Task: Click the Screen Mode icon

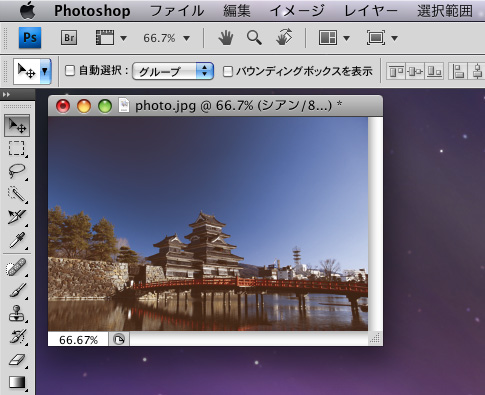Action: pyautogui.click(x=376, y=38)
